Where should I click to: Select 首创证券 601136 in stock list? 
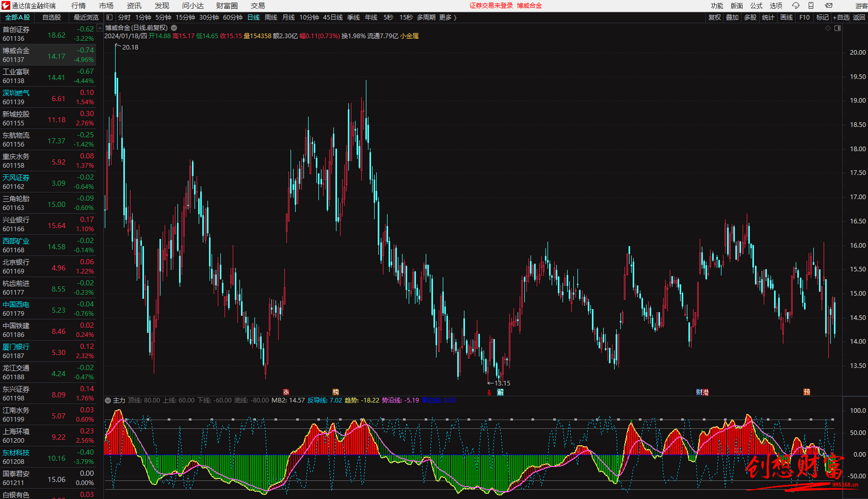tap(48, 34)
